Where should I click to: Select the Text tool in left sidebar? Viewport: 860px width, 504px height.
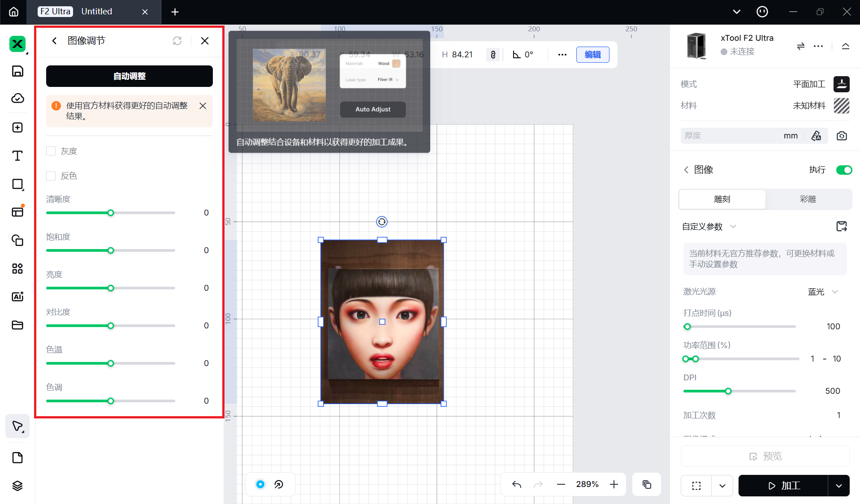17,156
